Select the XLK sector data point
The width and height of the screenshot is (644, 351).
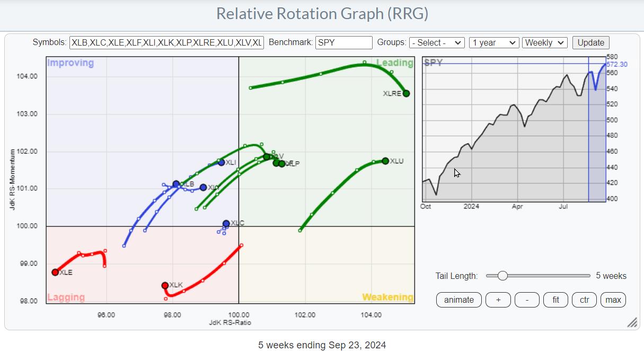coord(165,285)
